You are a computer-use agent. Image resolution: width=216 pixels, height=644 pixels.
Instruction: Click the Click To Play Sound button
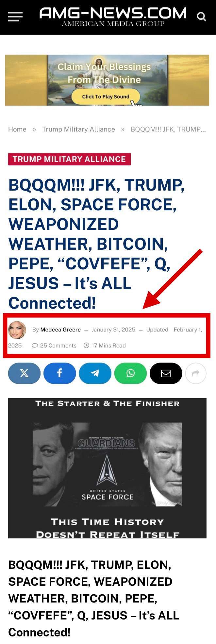coord(106,97)
